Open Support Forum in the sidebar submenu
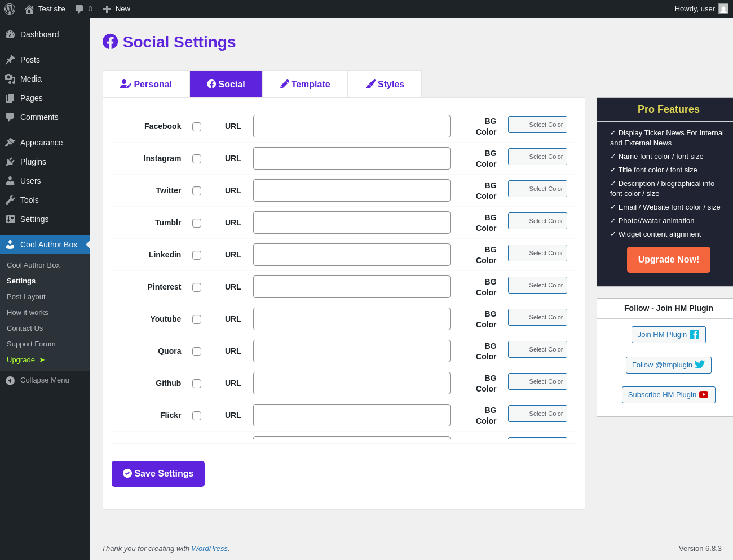Screen dimensions: 733x560 [x=31, y=344]
